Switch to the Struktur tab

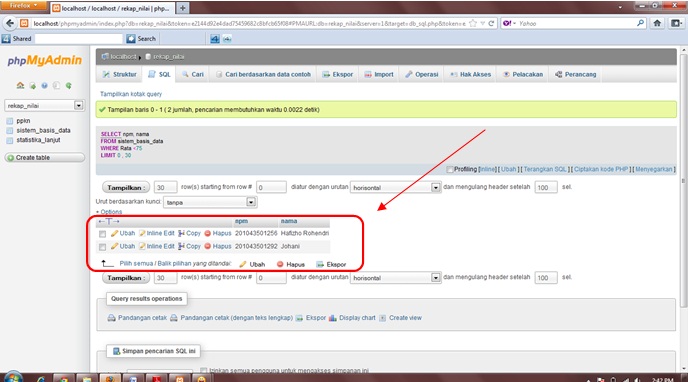(119, 75)
